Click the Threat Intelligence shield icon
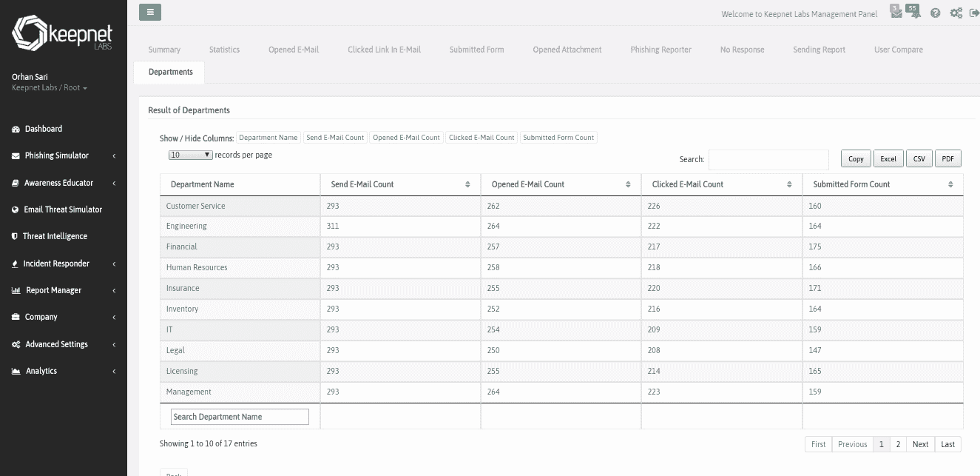Image resolution: width=980 pixels, height=476 pixels. point(15,236)
